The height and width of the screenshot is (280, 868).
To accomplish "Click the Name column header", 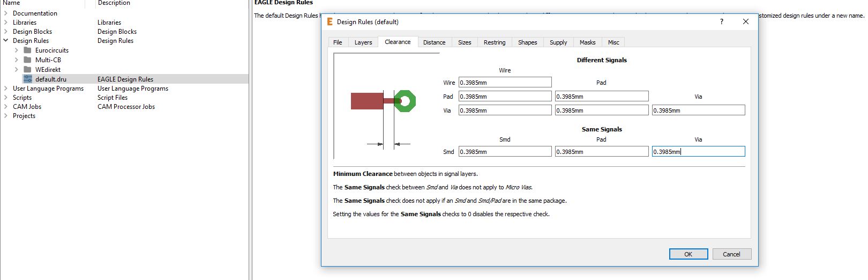I will (11, 3).
